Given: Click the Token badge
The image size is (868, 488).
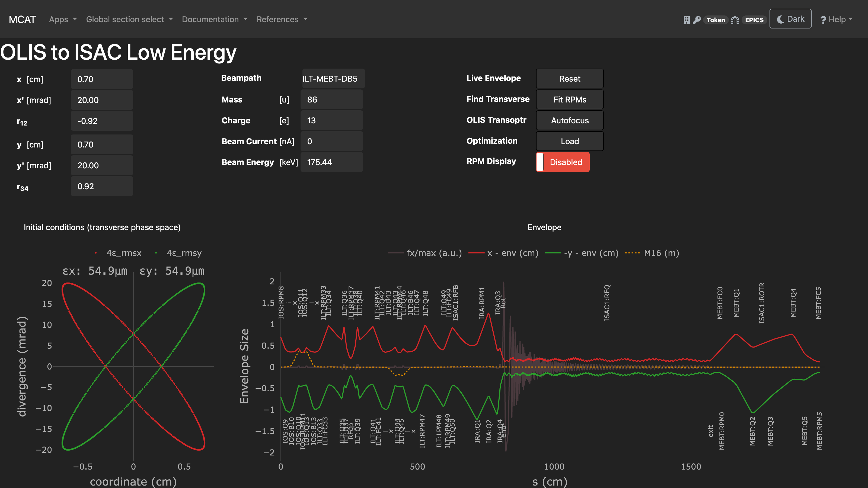Looking at the screenshot, I should pyautogui.click(x=716, y=20).
